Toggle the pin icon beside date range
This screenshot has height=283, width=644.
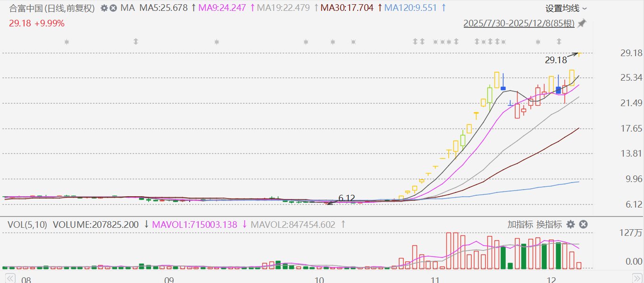tap(582, 23)
